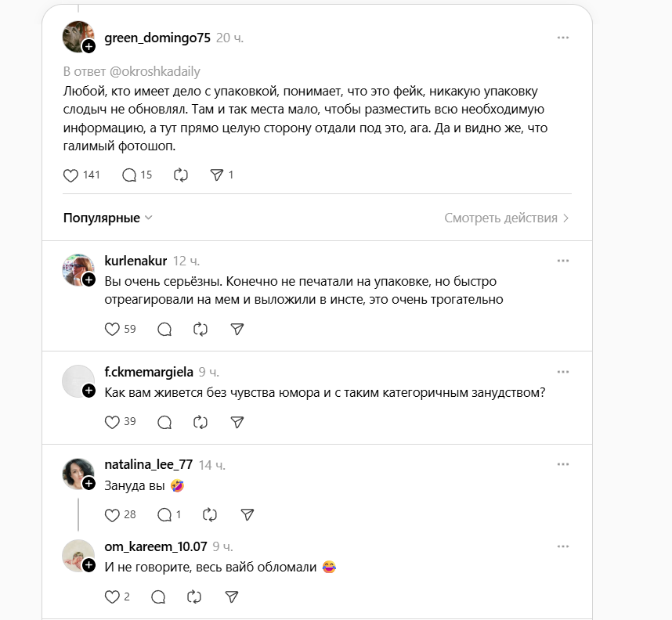The height and width of the screenshot is (620, 672).
Task: Repost f.ckmemargiela's reply
Action: point(201,422)
